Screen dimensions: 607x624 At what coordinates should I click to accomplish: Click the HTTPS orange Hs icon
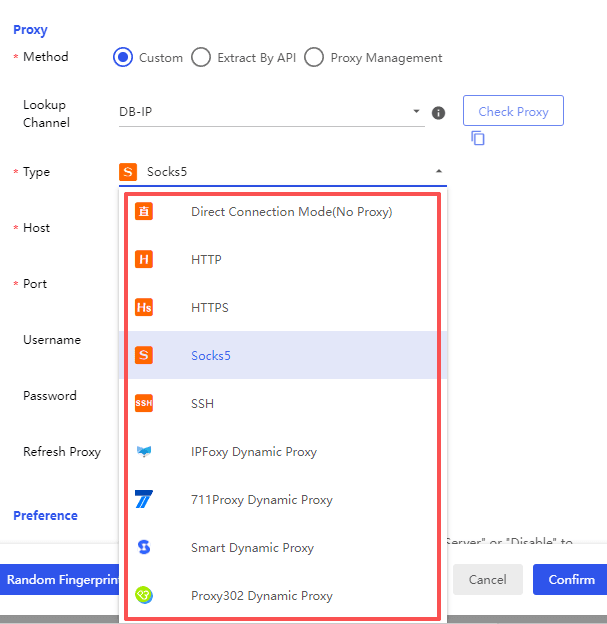(x=144, y=307)
